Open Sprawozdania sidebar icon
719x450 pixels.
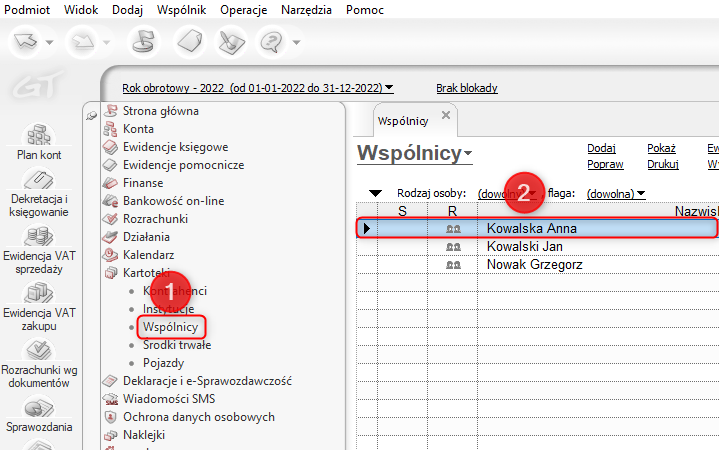(x=39, y=415)
